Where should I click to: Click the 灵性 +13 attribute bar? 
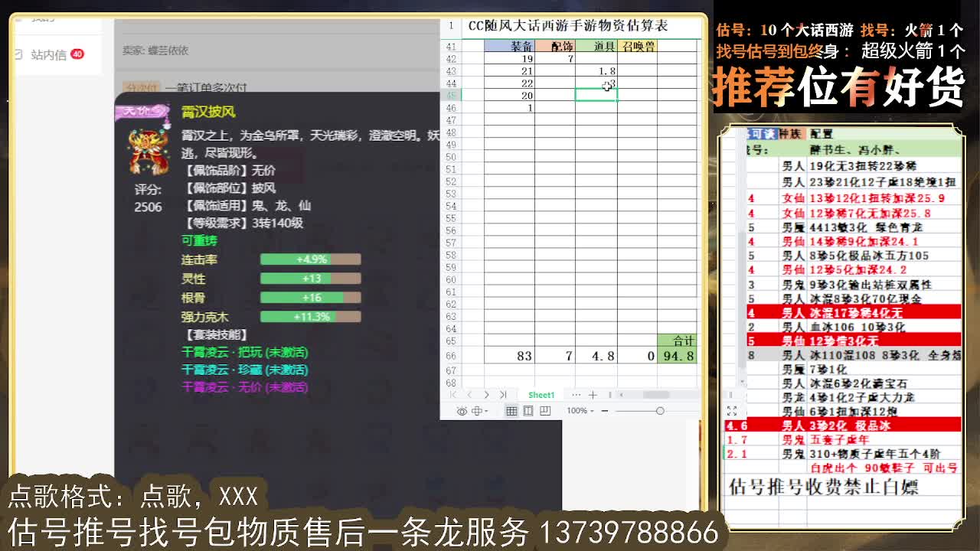coord(310,279)
